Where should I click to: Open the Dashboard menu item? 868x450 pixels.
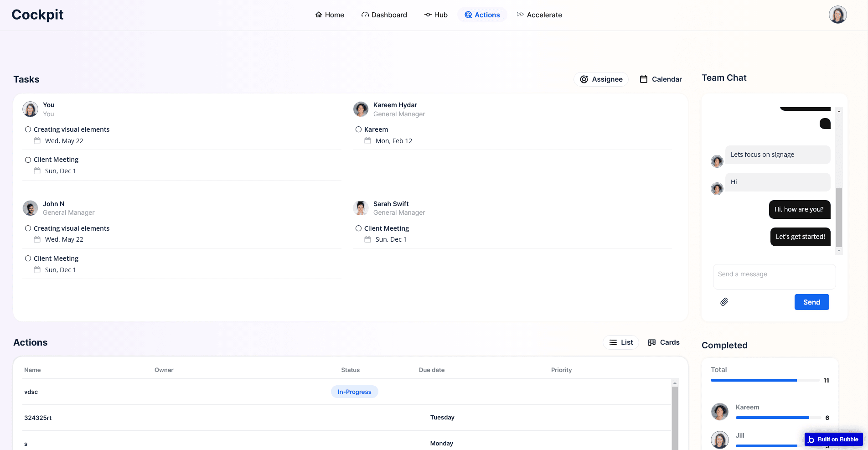pos(384,15)
